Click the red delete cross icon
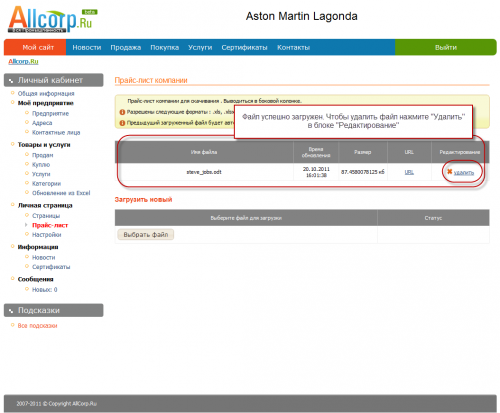The height and width of the screenshot is (413, 500). coord(450,172)
